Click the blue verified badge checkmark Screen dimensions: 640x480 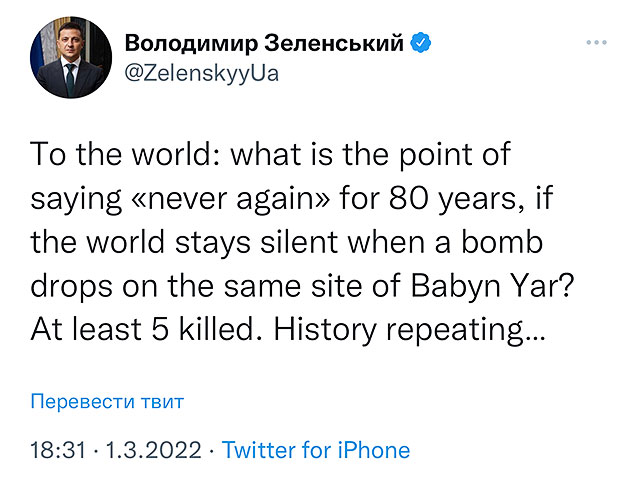(x=420, y=42)
